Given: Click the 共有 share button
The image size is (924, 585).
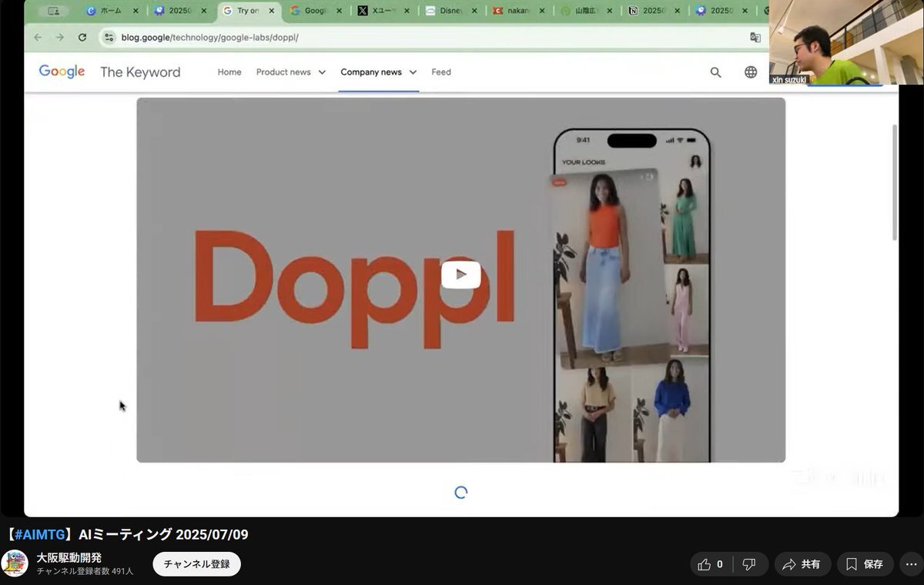Looking at the screenshot, I should pyautogui.click(x=802, y=564).
